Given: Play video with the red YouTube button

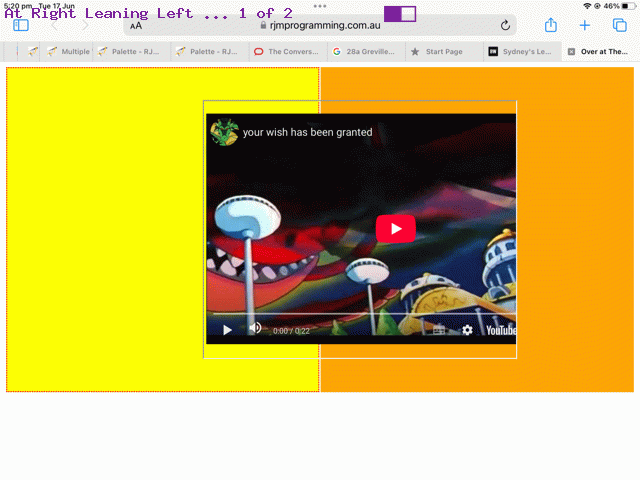Looking at the screenshot, I should click(396, 229).
